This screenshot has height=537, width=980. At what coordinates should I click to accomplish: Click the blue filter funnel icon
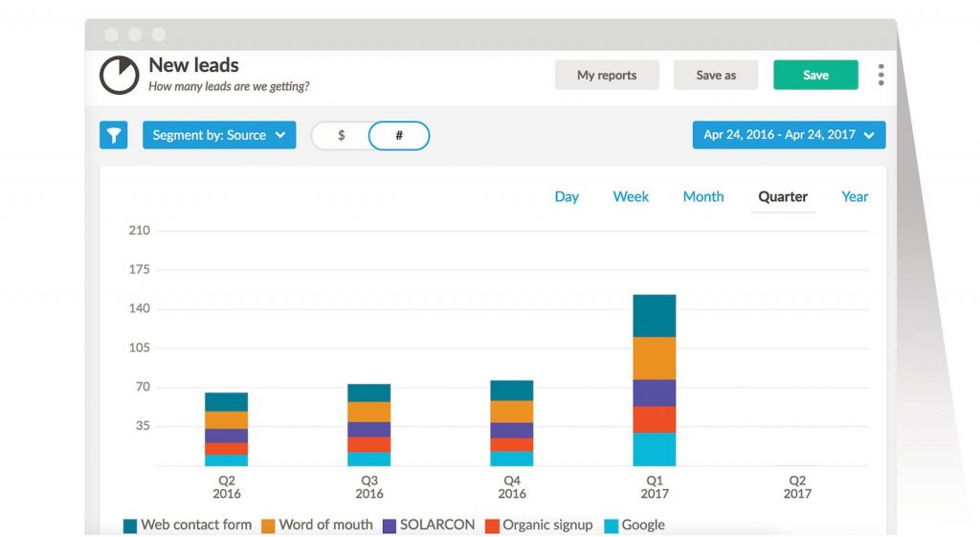[x=114, y=135]
